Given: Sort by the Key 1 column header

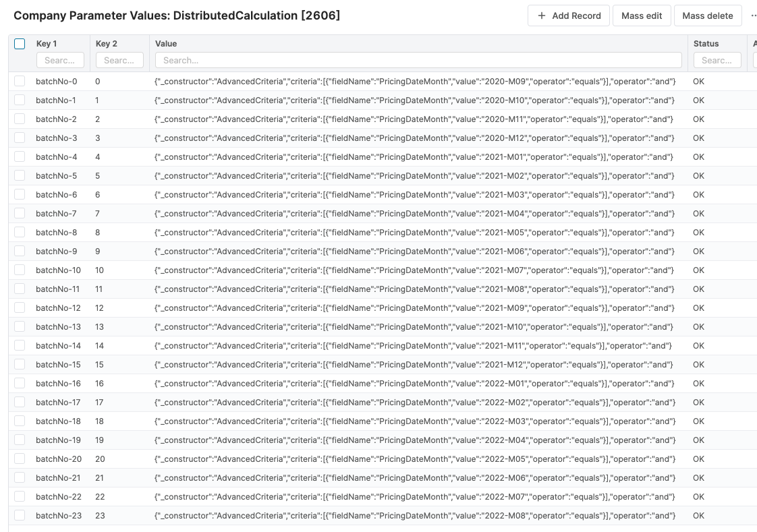Looking at the screenshot, I should coord(47,44).
